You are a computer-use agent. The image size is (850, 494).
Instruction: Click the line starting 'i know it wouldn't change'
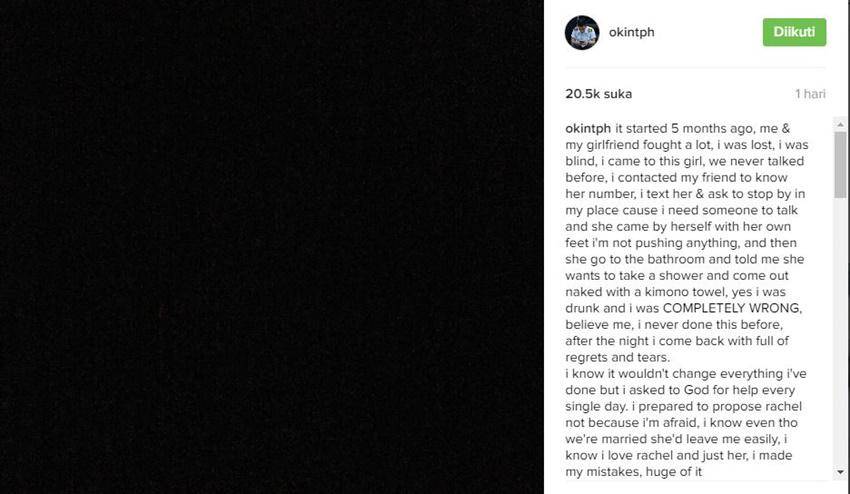pyautogui.click(x=686, y=374)
